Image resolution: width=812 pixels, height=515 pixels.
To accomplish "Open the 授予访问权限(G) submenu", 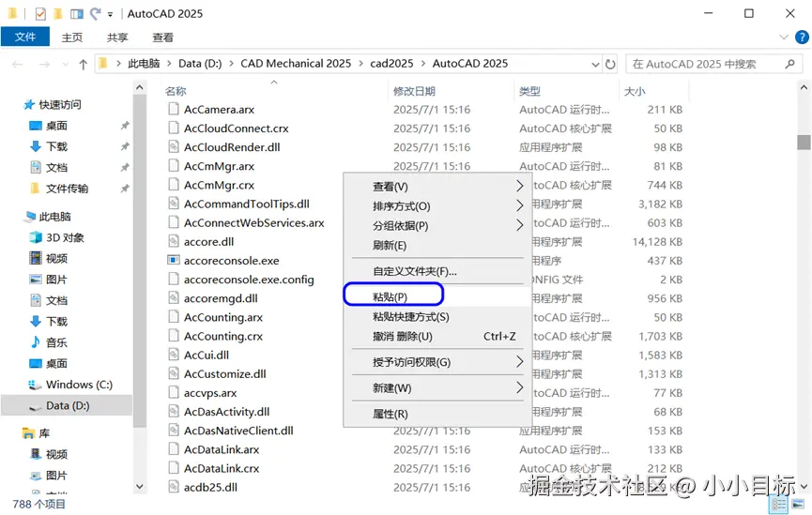I will (437, 362).
